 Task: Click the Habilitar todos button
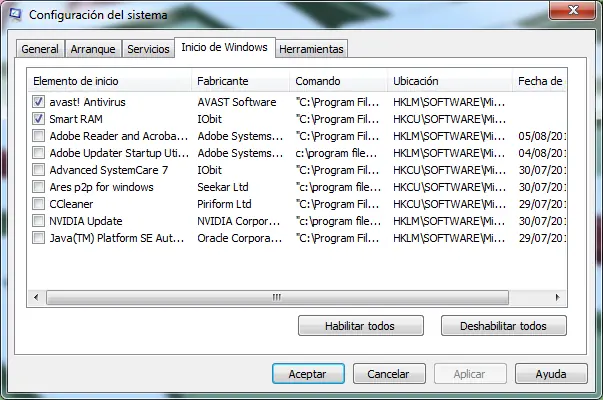click(x=361, y=326)
